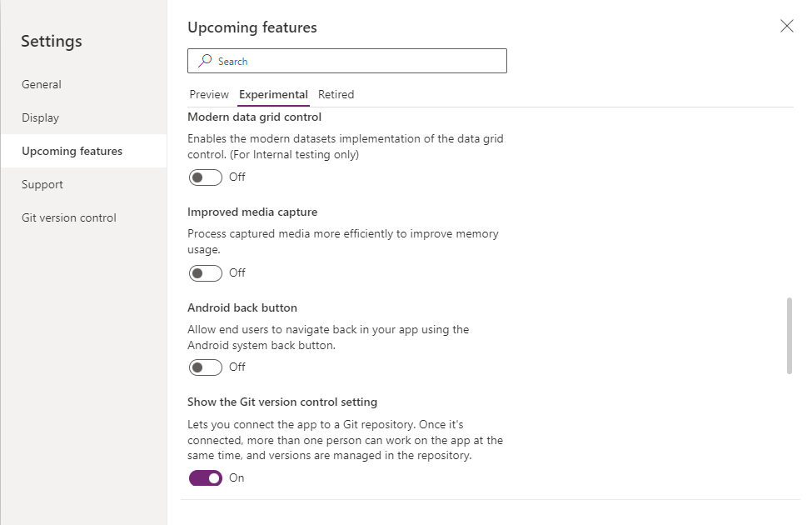Image resolution: width=812 pixels, height=525 pixels.
Task: Select the Experimental tab
Action: click(273, 94)
